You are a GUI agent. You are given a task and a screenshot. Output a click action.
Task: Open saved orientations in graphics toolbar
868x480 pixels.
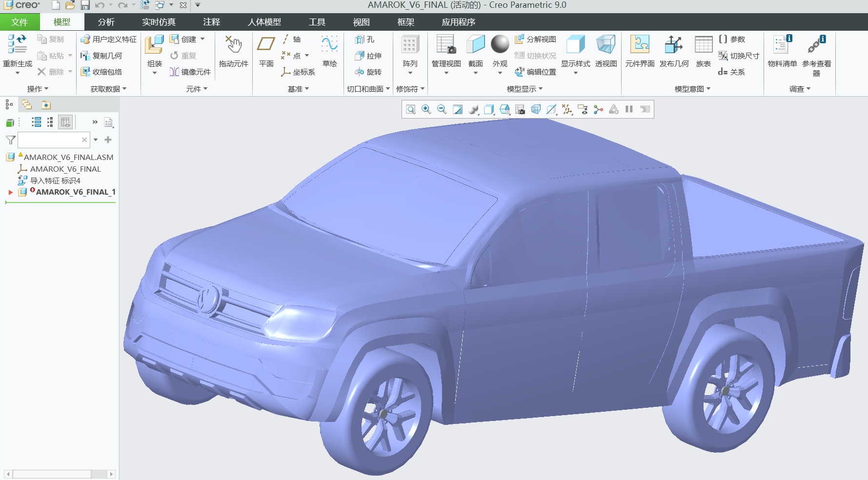[505, 109]
